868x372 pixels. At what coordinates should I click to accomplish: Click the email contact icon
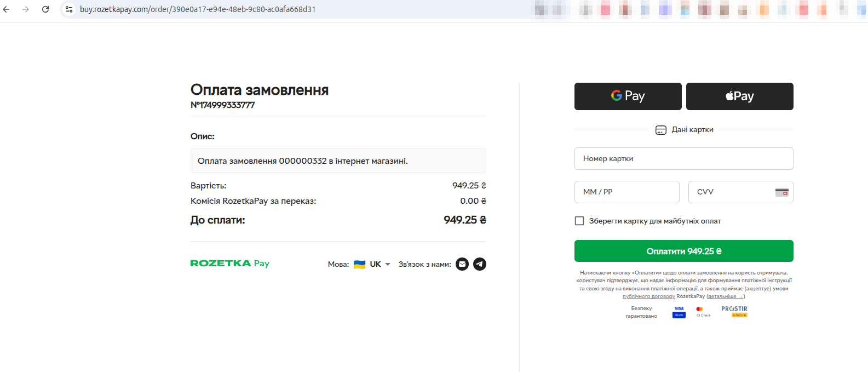[462, 264]
